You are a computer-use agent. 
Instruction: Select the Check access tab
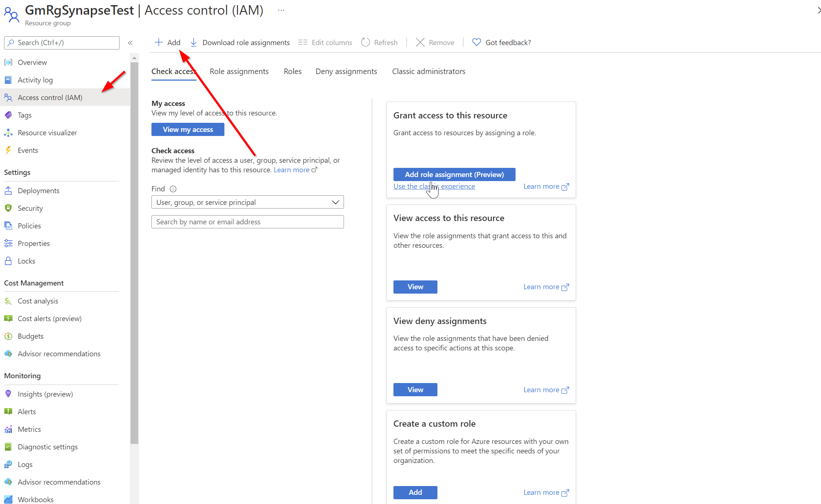point(174,71)
